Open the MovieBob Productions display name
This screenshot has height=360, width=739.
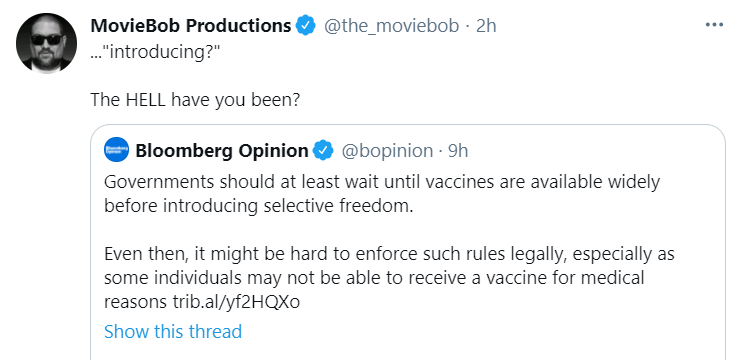tap(191, 25)
